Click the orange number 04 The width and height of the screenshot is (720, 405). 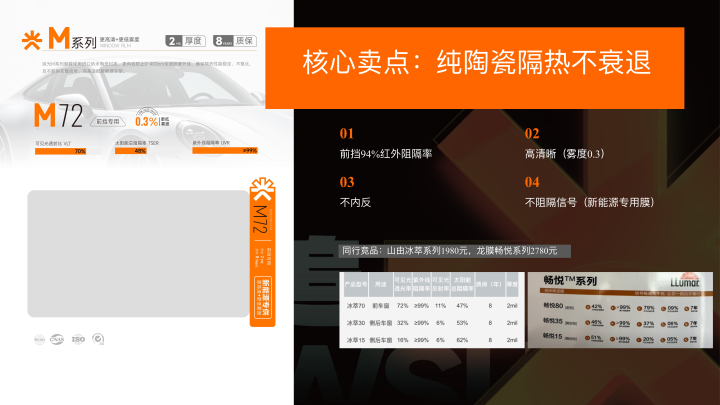532,182
